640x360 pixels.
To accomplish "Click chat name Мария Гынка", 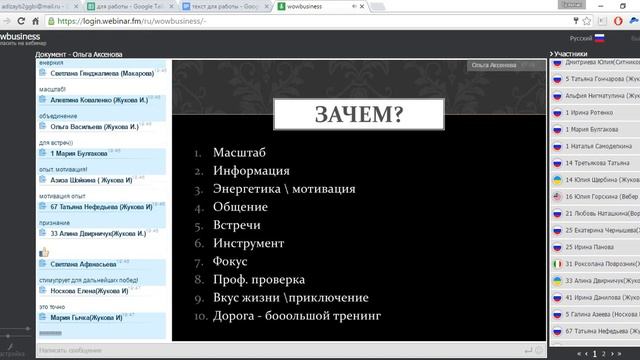I will 86,317.
